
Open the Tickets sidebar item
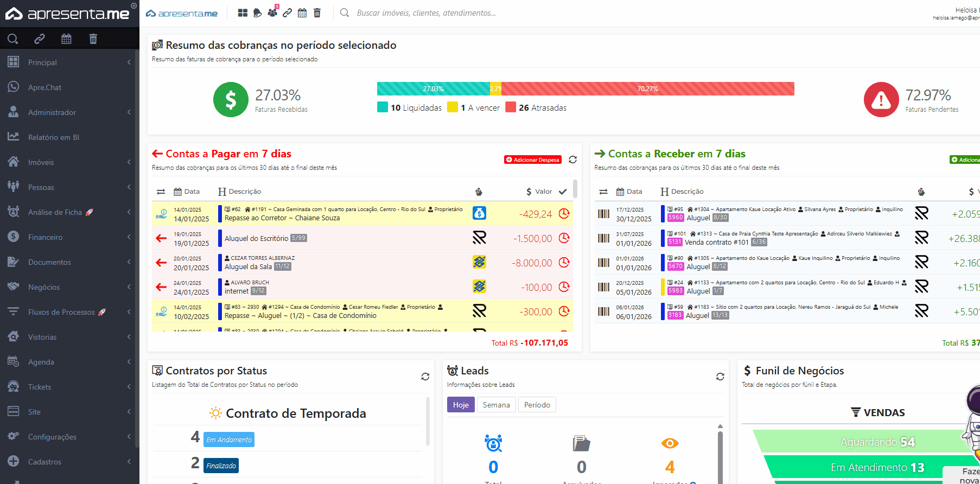tap(69, 387)
